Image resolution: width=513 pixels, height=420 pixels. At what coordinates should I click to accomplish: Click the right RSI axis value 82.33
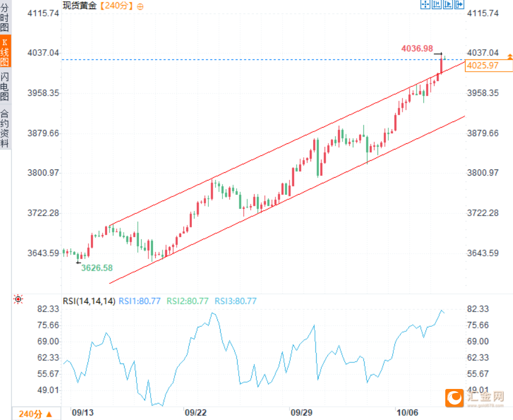[x=478, y=309]
